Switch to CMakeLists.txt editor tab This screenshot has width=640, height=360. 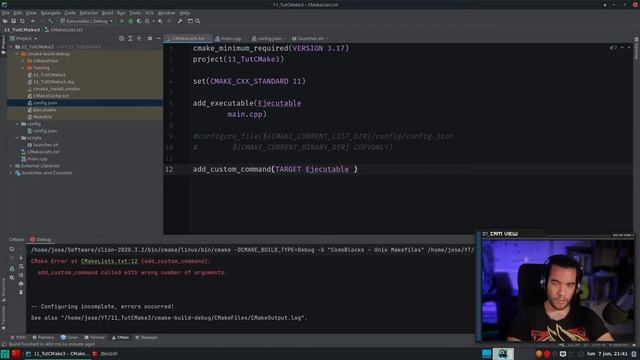pos(188,38)
